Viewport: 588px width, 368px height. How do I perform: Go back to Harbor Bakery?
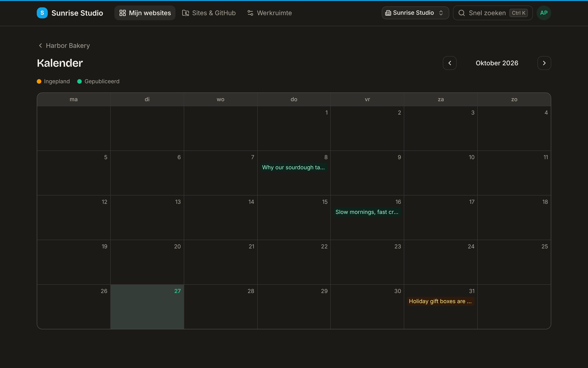pos(64,46)
